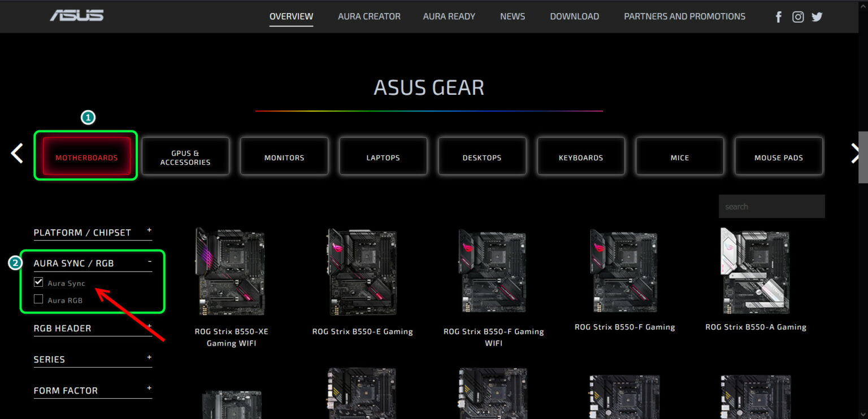This screenshot has width=868, height=419.
Task: Open the ASUS Facebook page icon
Action: tap(778, 17)
